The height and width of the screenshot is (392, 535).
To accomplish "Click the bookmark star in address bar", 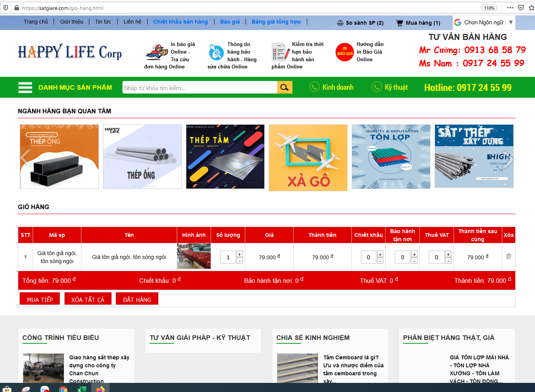I will pos(531,8).
